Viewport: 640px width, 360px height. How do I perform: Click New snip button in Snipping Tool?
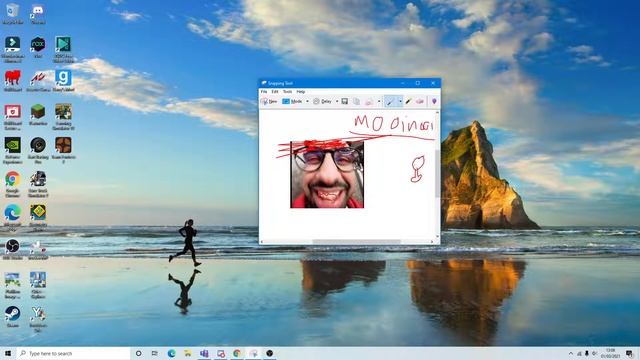269,101
